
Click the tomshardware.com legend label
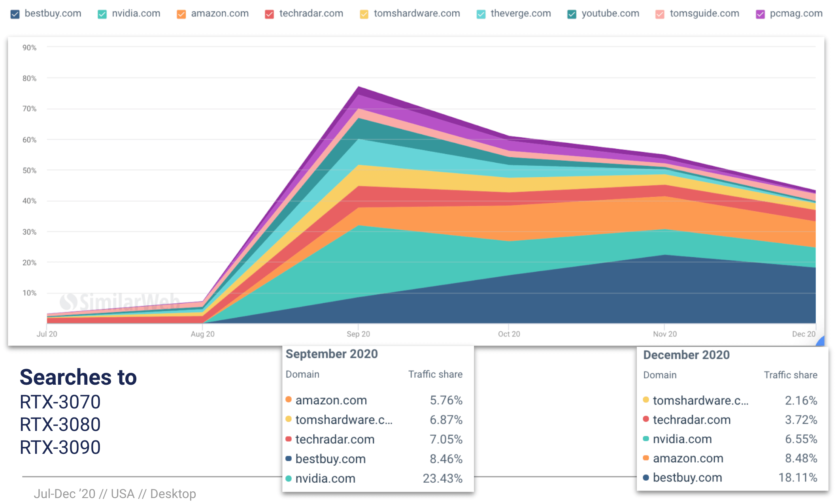(x=417, y=13)
